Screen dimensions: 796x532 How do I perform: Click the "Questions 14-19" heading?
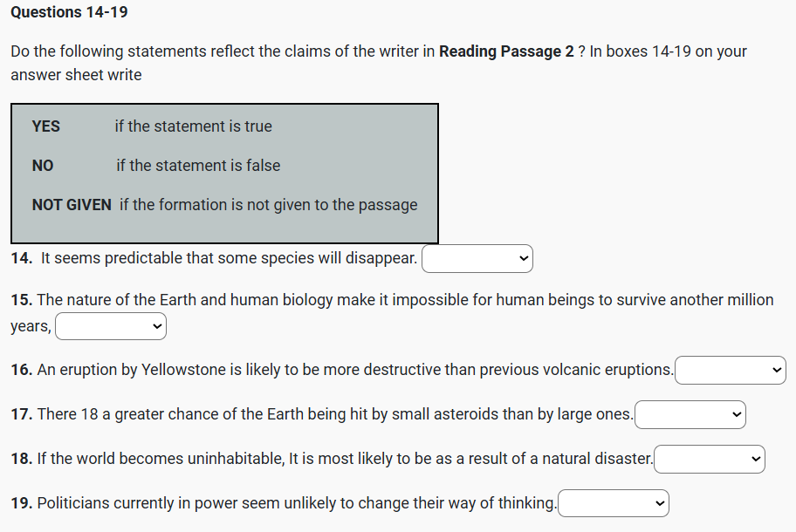[x=69, y=12]
